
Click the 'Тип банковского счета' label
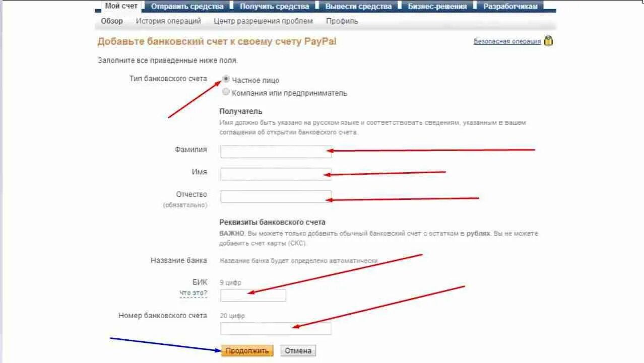coord(168,79)
